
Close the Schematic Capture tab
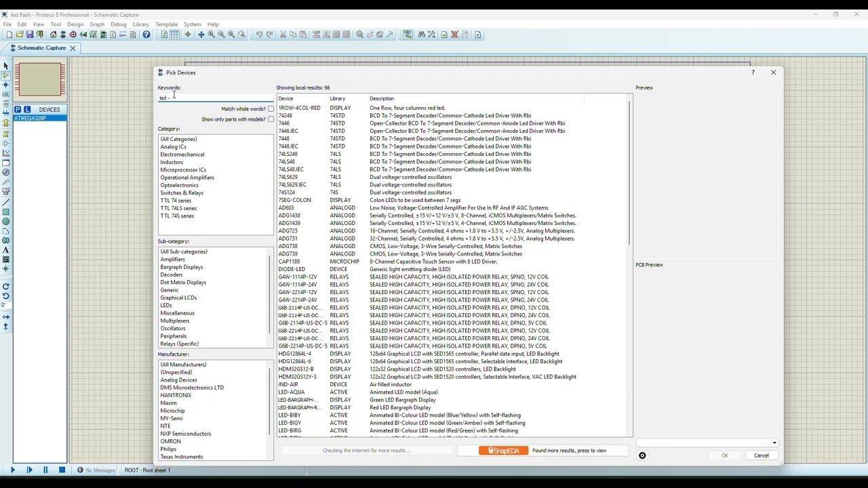click(x=73, y=48)
